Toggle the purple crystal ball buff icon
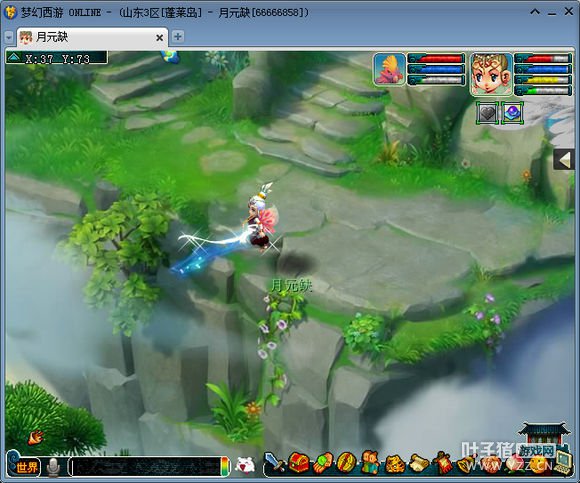This screenshot has width=580, height=483. 512,113
